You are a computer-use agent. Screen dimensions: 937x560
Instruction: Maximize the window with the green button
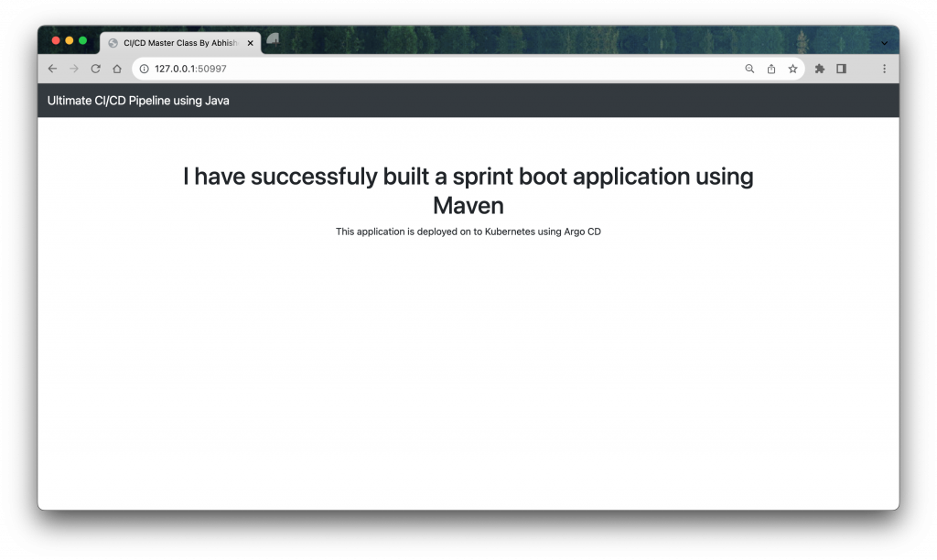tap(83, 40)
